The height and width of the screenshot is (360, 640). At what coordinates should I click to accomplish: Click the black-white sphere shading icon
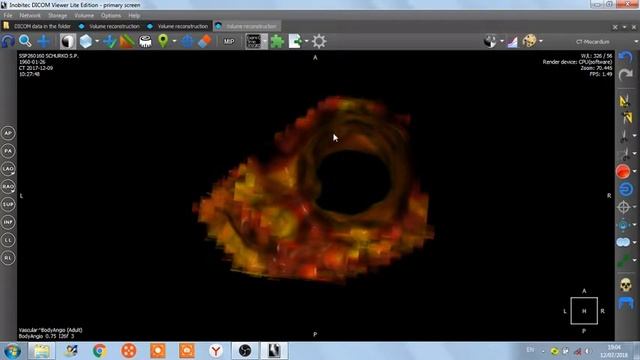pyautogui.click(x=490, y=41)
